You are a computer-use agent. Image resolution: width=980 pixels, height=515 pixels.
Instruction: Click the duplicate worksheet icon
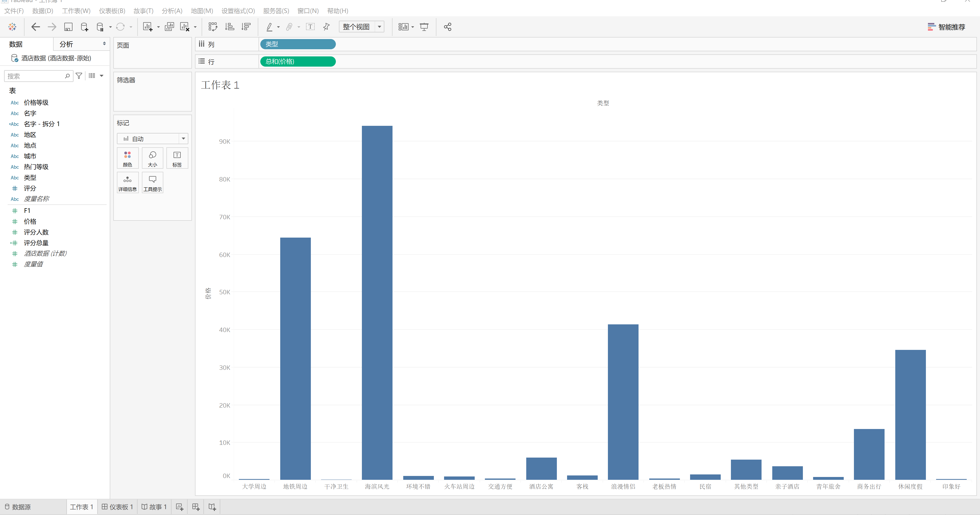pyautogui.click(x=169, y=27)
